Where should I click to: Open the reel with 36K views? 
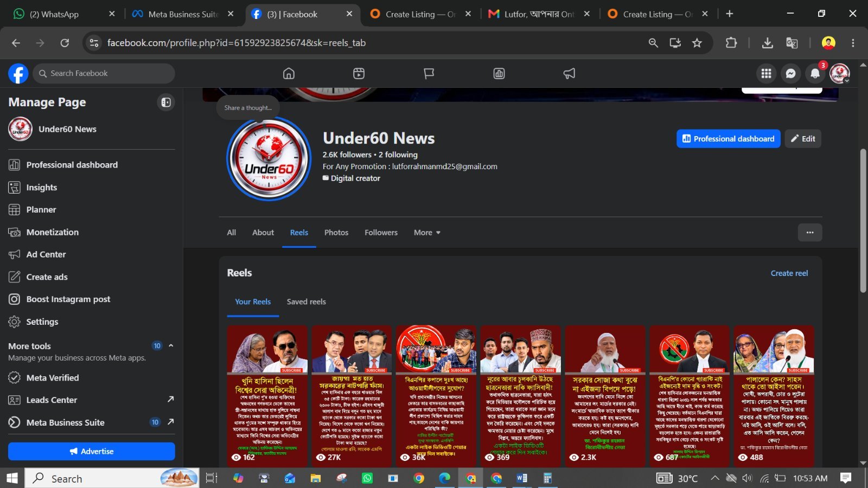pos(436,396)
